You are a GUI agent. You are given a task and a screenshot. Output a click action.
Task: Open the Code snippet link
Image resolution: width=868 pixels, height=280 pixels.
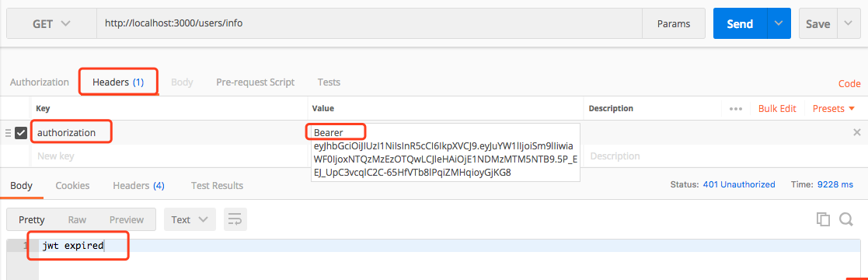pyautogui.click(x=849, y=84)
